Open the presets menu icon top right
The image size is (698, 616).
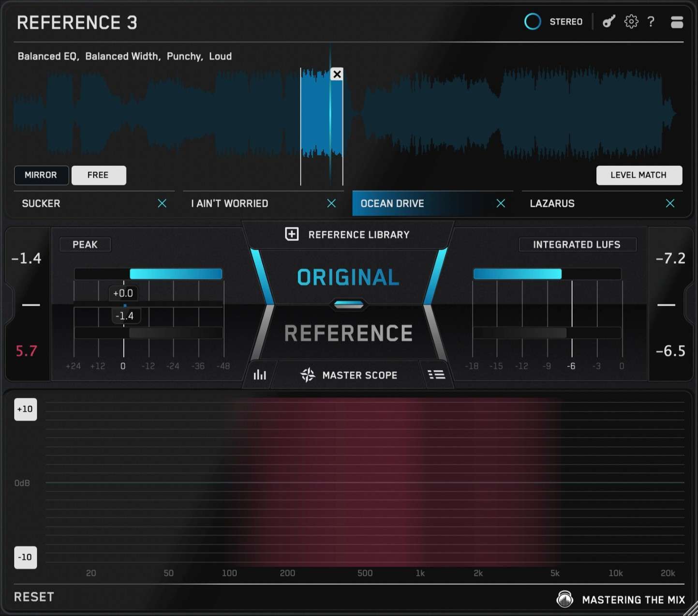tap(676, 21)
